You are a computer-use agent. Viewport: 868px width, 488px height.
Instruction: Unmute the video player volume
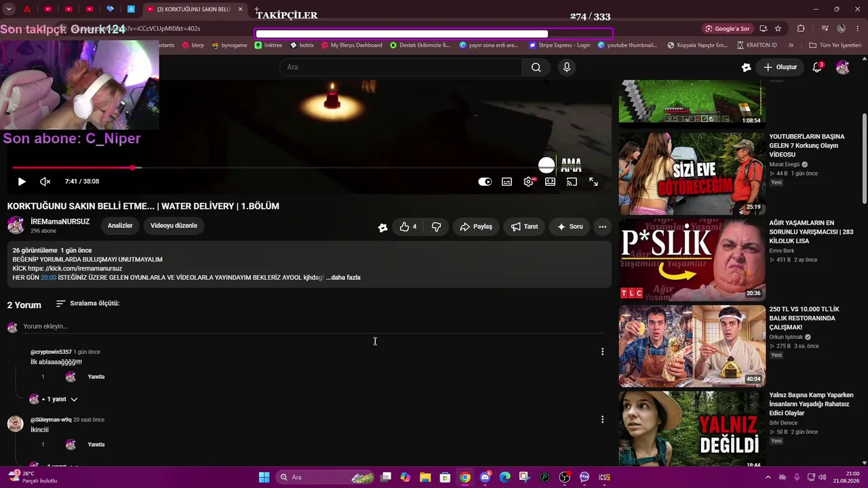[x=45, y=182]
